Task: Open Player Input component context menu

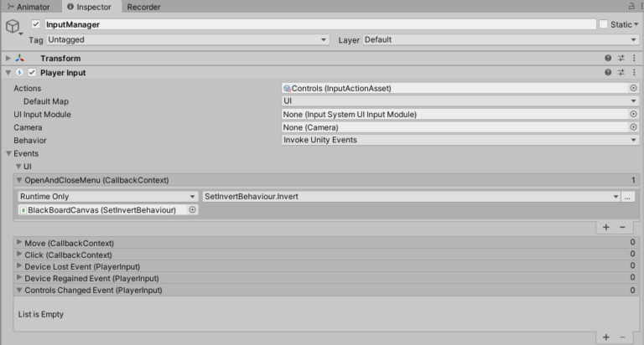Action: 634,73
